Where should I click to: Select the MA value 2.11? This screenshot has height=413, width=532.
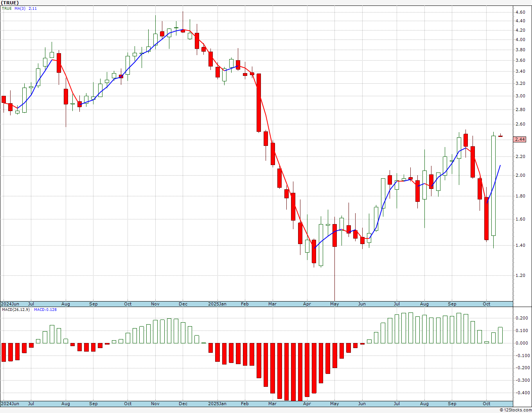click(x=32, y=8)
